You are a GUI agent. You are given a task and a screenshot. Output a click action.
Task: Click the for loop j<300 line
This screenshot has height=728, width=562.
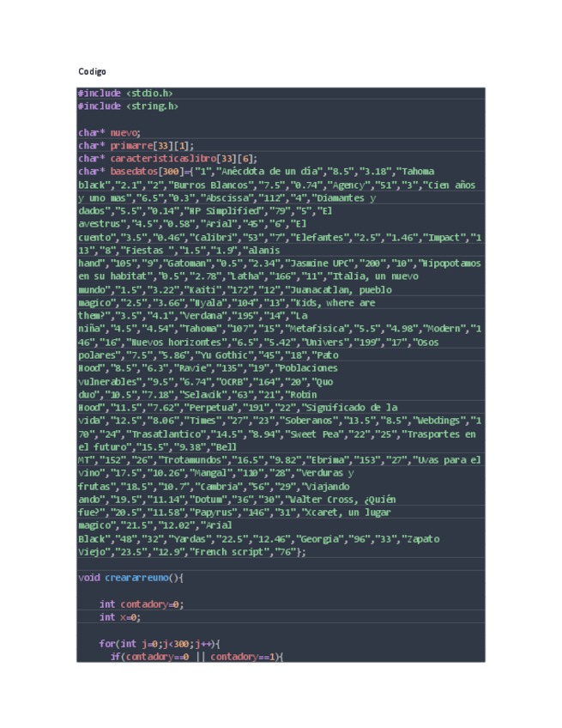point(159,643)
